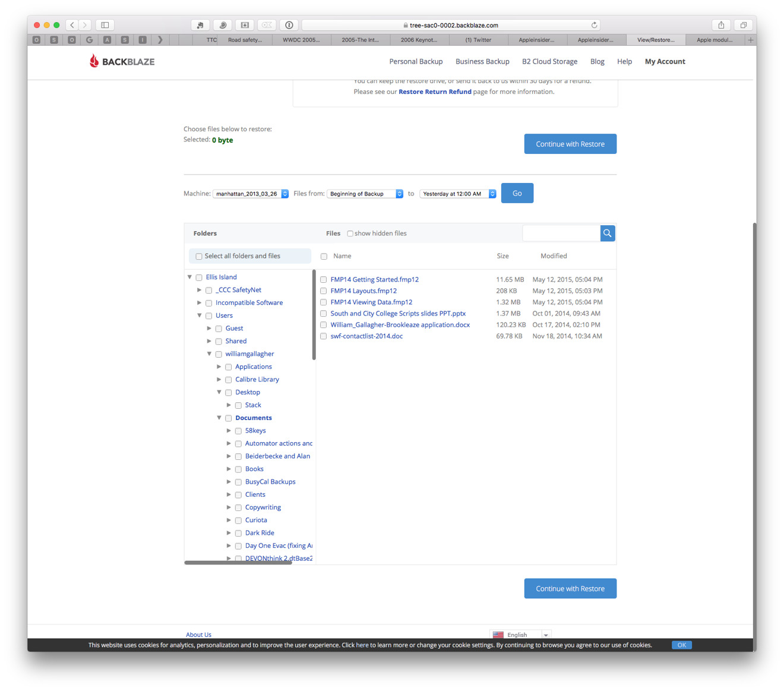Expand the 58keys folder arrow

(x=229, y=431)
